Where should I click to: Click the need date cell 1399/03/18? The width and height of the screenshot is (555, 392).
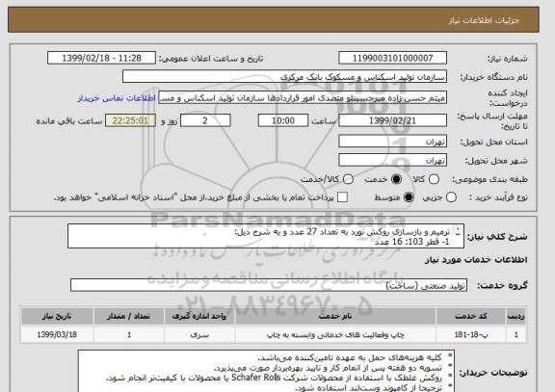tap(57, 334)
